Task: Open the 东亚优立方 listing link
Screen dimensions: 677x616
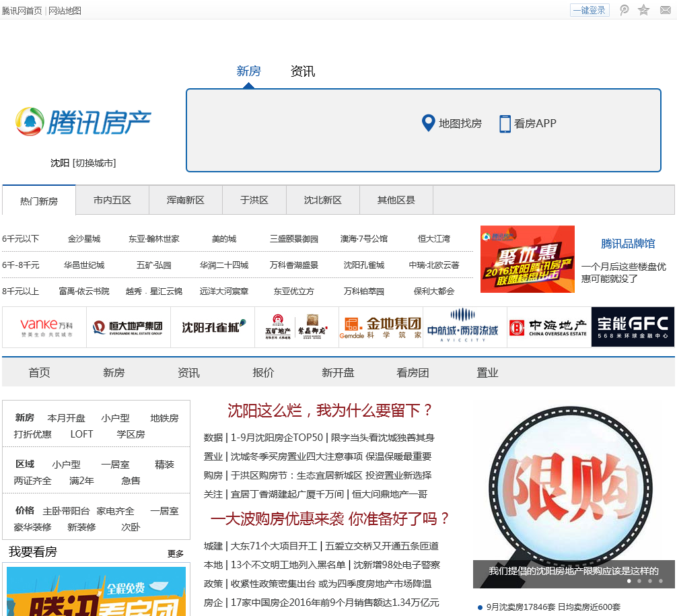Action: click(294, 292)
